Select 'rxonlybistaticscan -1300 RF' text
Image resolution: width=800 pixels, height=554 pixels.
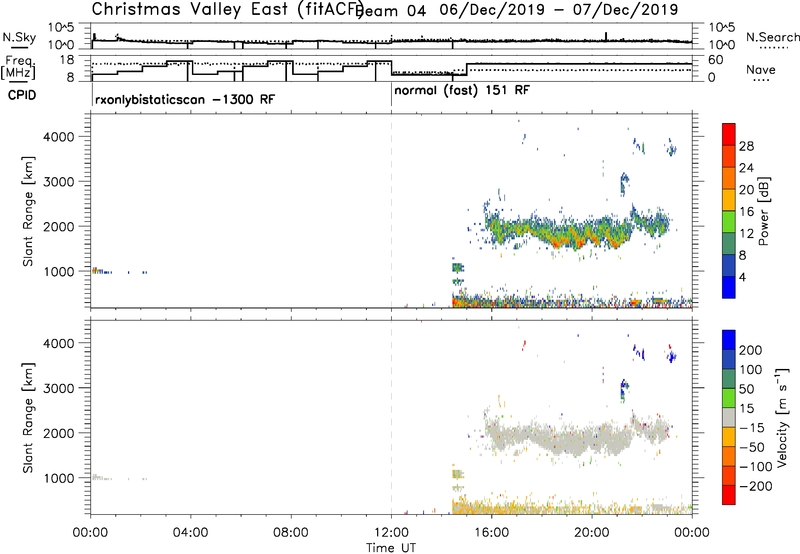pos(185,99)
